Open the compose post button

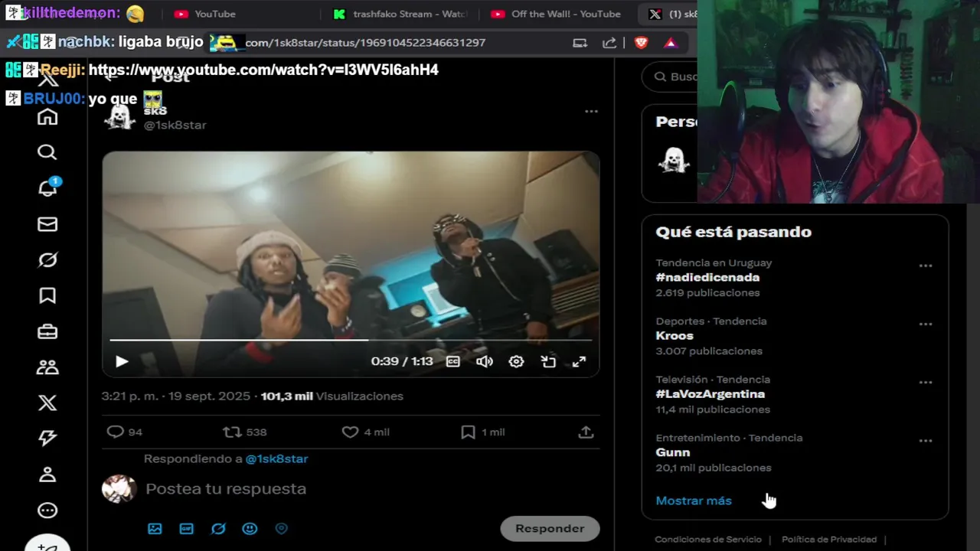[47, 543]
